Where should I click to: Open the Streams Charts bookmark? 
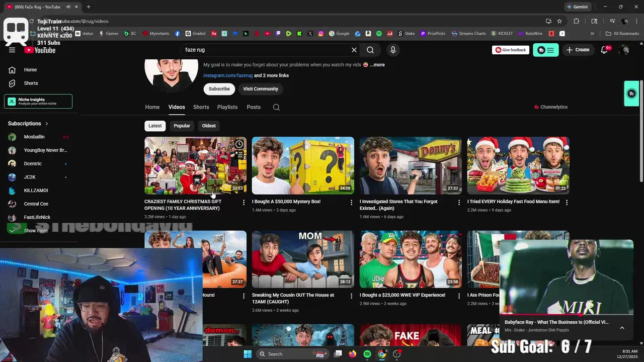468,34
